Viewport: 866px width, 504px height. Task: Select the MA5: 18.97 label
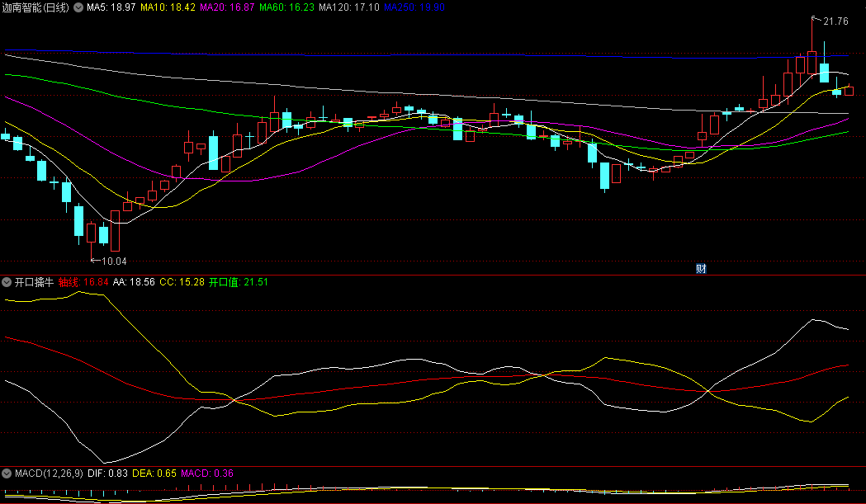pyautogui.click(x=111, y=7)
